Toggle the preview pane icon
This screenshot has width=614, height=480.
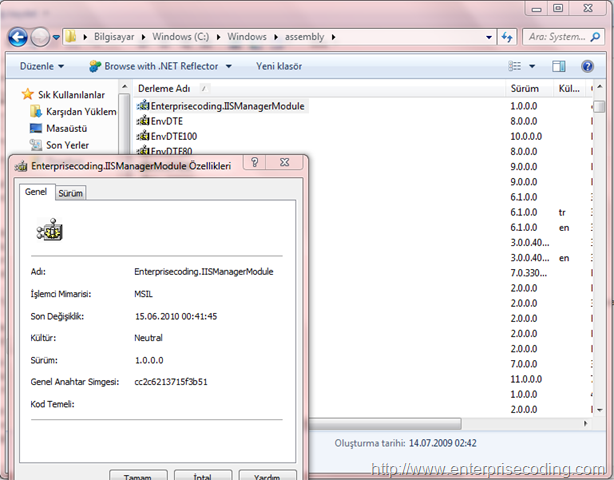point(559,66)
